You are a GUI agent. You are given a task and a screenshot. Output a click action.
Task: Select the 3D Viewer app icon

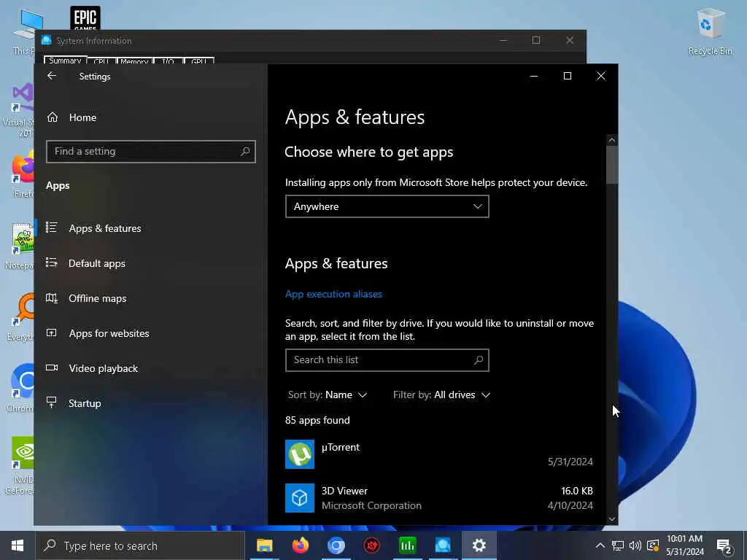coord(300,498)
